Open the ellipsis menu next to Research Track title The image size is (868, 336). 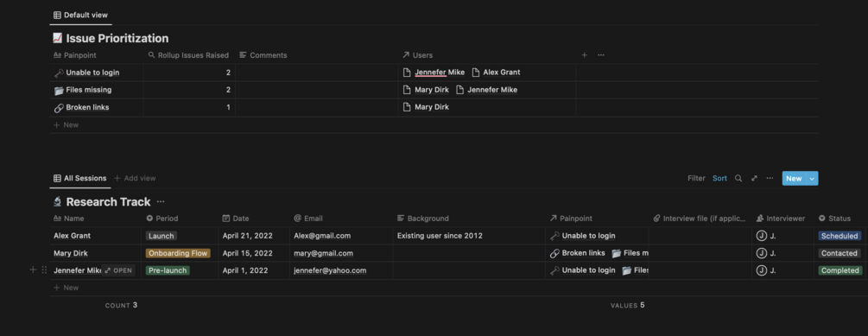[161, 202]
